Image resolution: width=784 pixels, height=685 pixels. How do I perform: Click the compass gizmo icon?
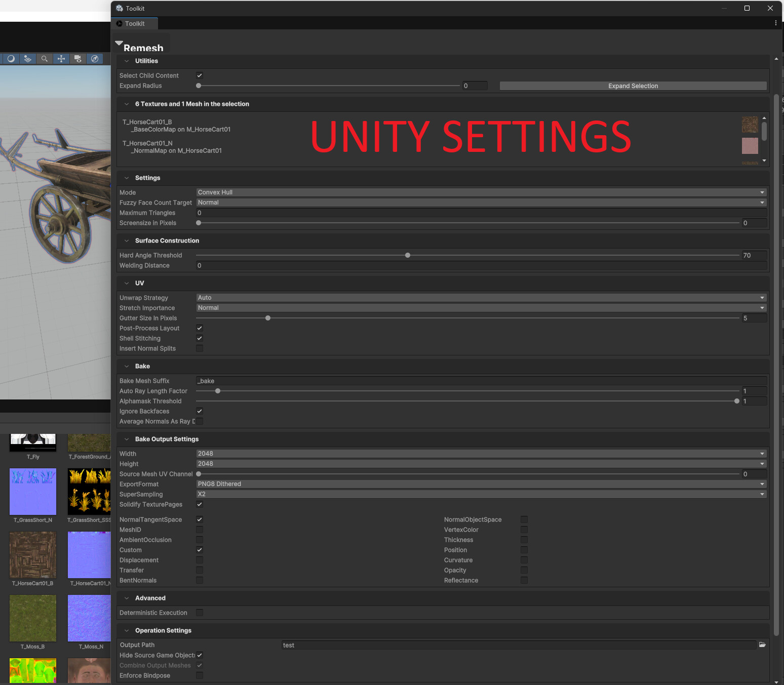click(95, 59)
